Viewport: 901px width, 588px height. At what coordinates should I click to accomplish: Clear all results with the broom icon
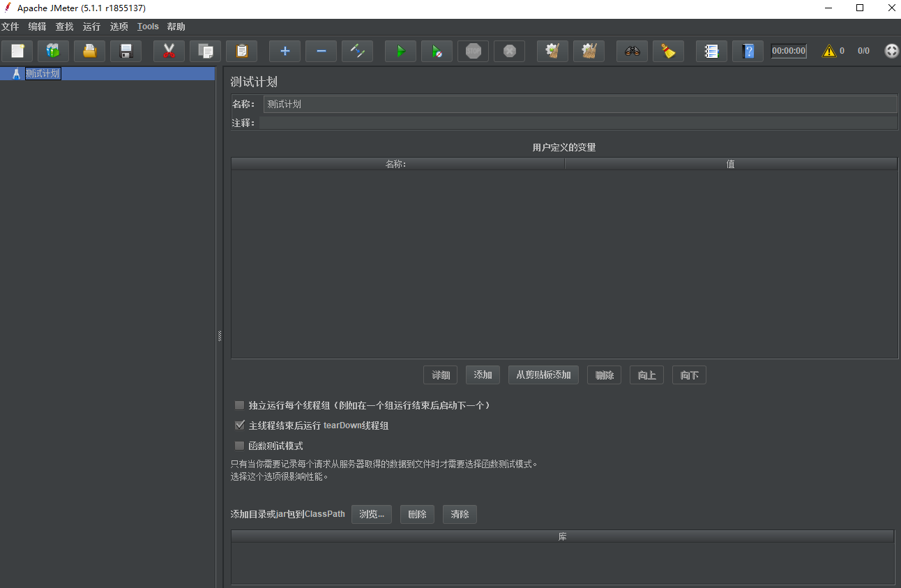tap(668, 51)
